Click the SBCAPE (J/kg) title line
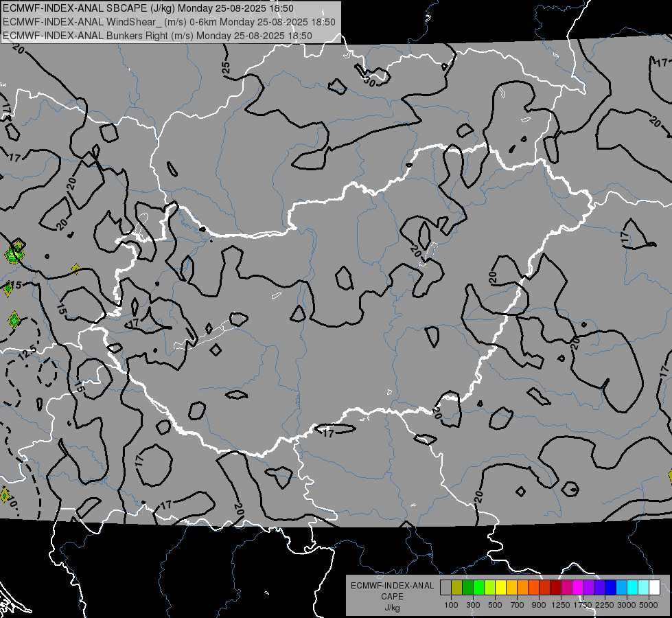Viewport: 672px width, 618px height. point(148,8)
